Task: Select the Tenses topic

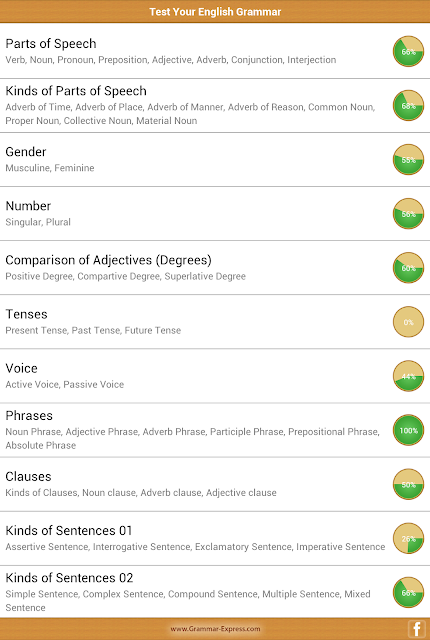Action: point(215,322)
